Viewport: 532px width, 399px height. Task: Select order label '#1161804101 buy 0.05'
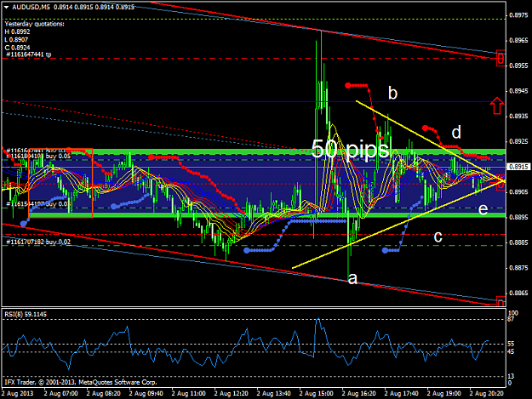38,156
